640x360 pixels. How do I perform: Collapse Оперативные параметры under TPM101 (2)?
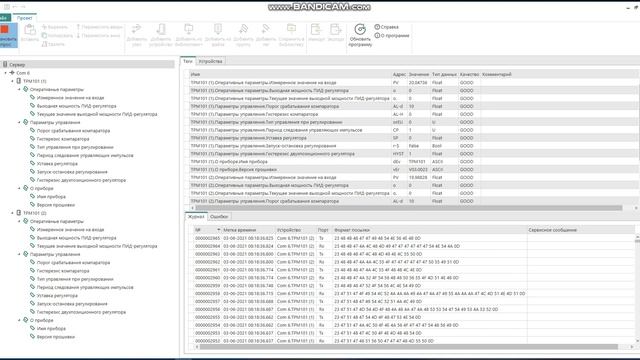[19, 221]
